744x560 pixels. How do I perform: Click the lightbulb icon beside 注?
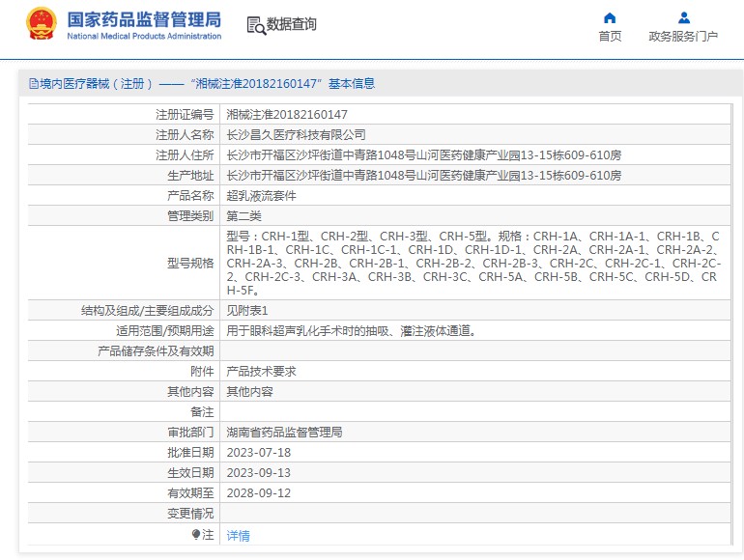(196, 534)
